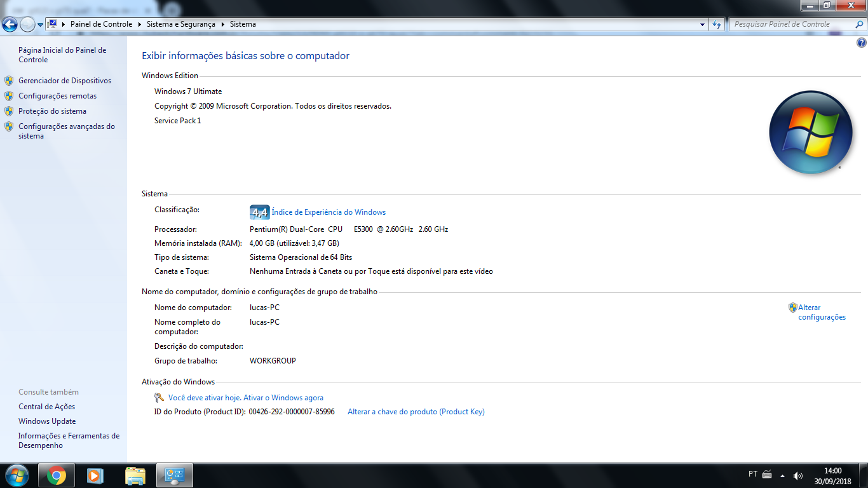The image size is (868, 488).
Task: Click the Control Panel taskbar button
Action: click(x=175, y=475)
